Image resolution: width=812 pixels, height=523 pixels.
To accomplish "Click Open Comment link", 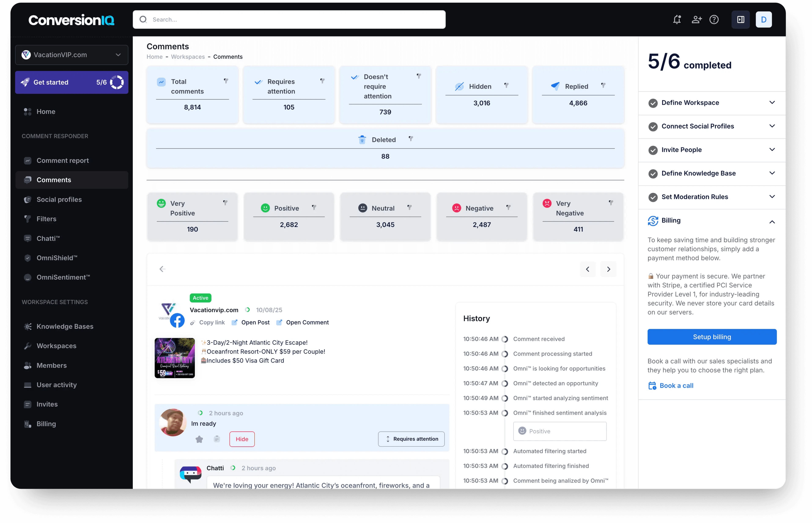I will (302, 322).
